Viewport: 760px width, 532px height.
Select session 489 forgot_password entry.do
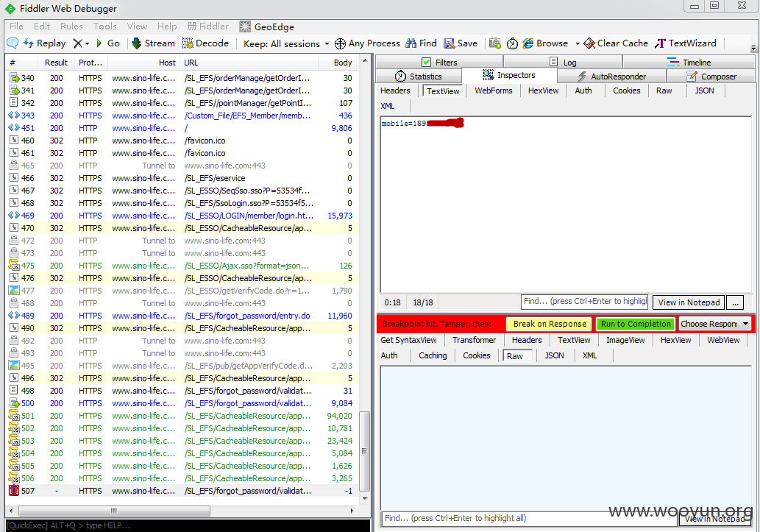pyautogui.click(x=183, y=316)
